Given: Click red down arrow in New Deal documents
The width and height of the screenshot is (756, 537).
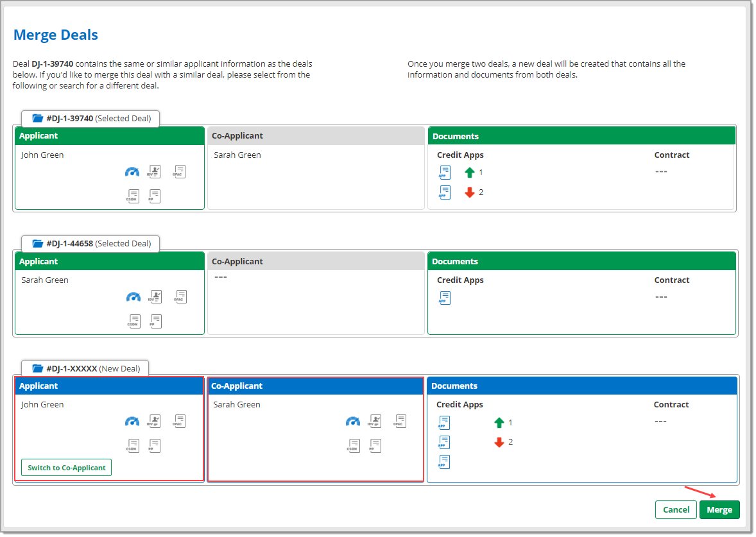Looking at the screenshot, I should click(x=499, y=442).
